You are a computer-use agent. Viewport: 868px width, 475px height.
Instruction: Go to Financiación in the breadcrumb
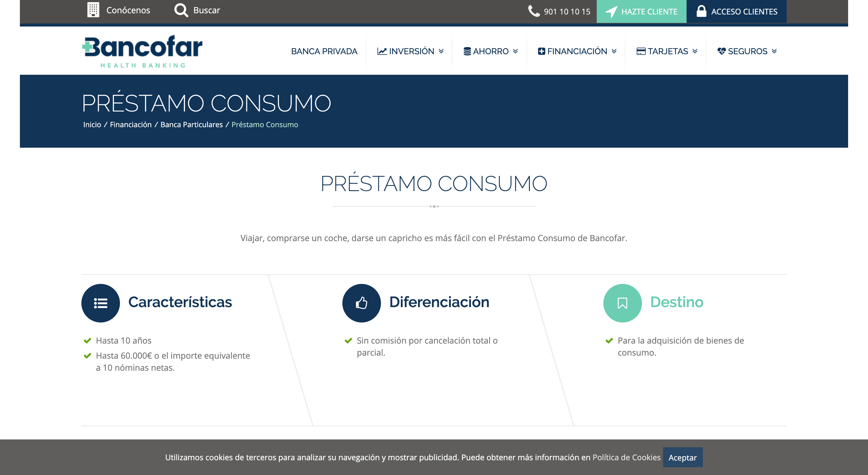[x=131, y=125]
